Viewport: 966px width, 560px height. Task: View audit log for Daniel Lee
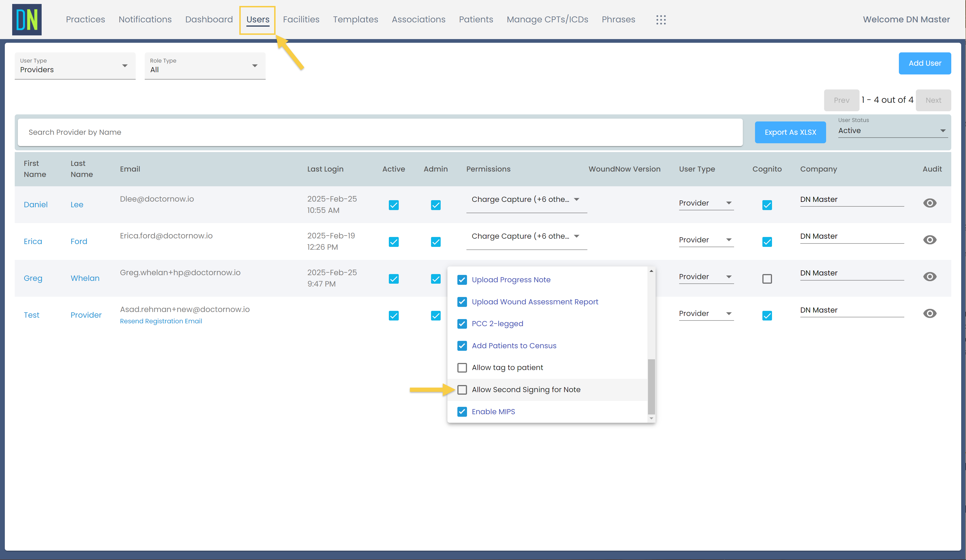click(x=930, y=203)
